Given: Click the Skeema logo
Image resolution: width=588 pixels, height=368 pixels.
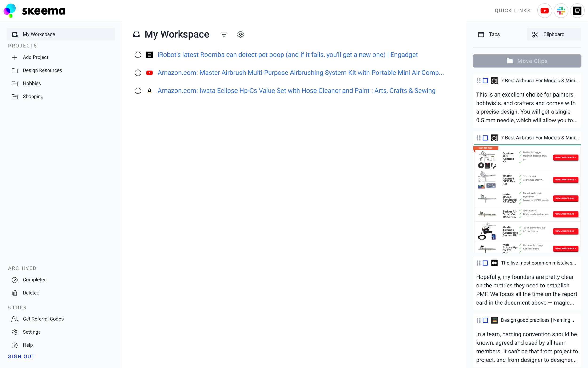Looking at the screenshot, I should tap(34, 10).
